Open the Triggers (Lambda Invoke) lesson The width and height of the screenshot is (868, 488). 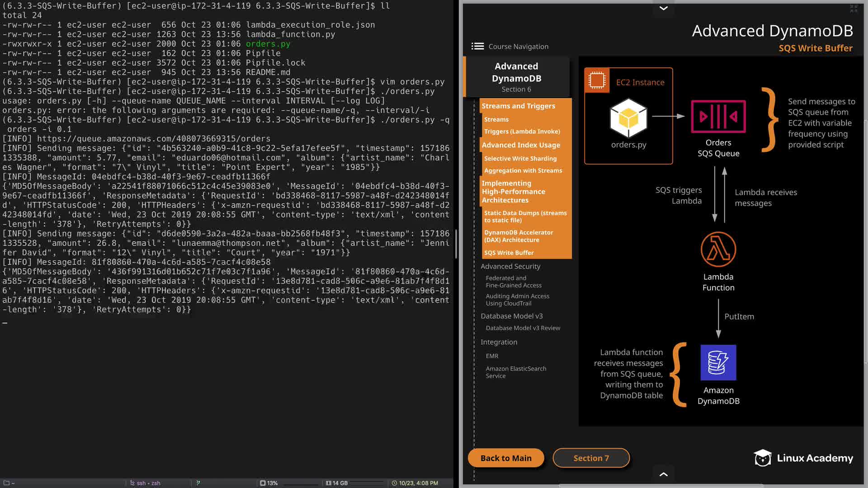pyautogui.click(x=522, y=131)
